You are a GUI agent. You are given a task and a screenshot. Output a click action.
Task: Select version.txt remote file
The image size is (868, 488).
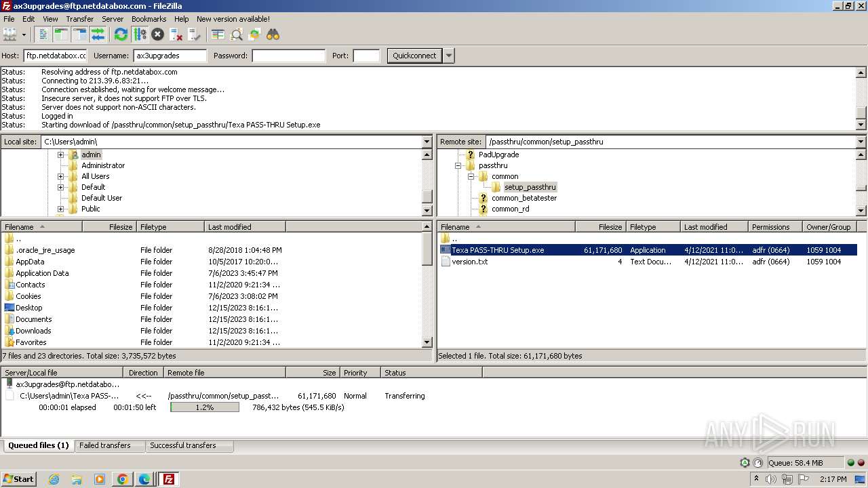coord(648,262)
